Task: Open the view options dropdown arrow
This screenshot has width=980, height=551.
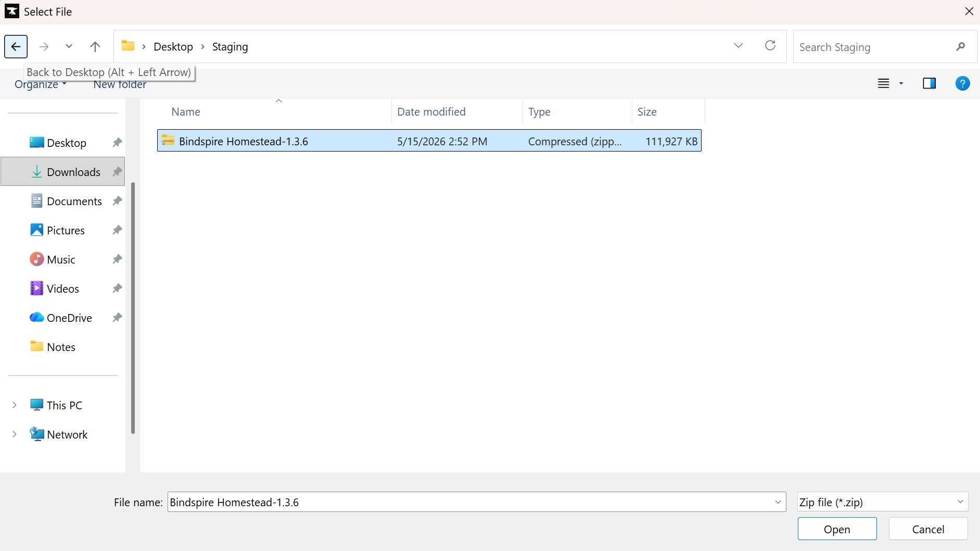Action: click(901, 83)
